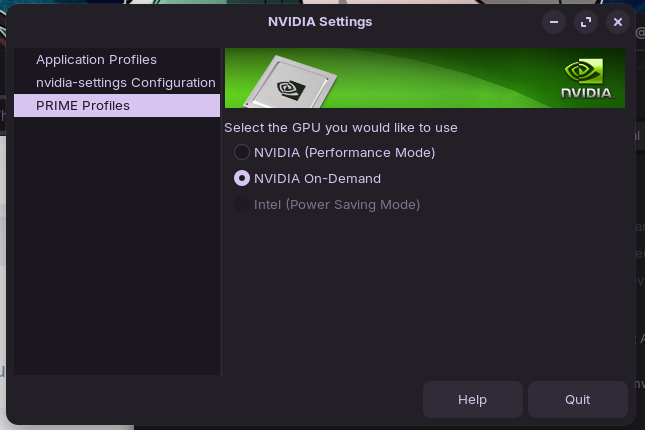The image size is (645, 430).
Task: Open Application Profiles in the sidebar
Action: point(96,60)
